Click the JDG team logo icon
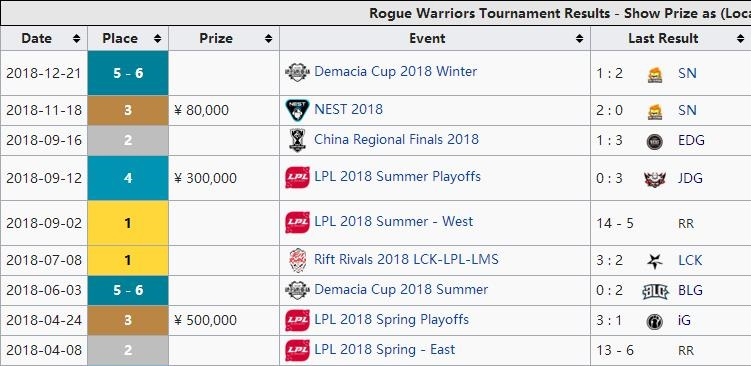The height and width of the screenshot is (366, 752). point(655,178)
